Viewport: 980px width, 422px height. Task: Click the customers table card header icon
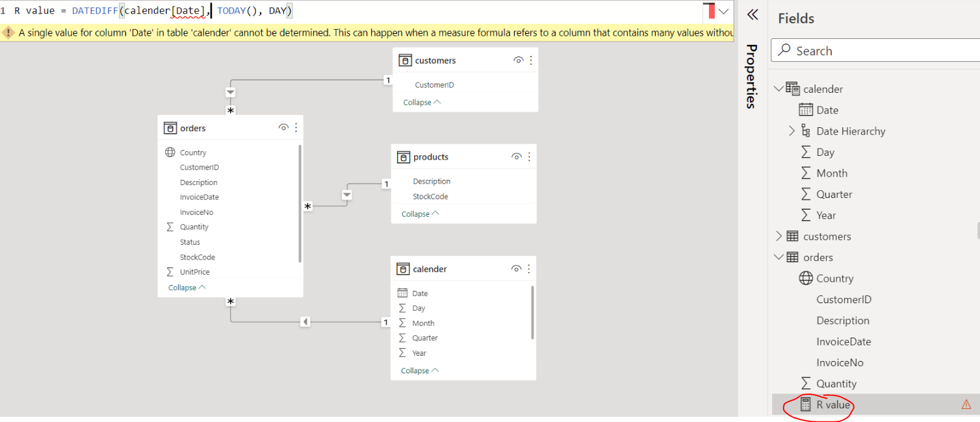click(405, 60)
